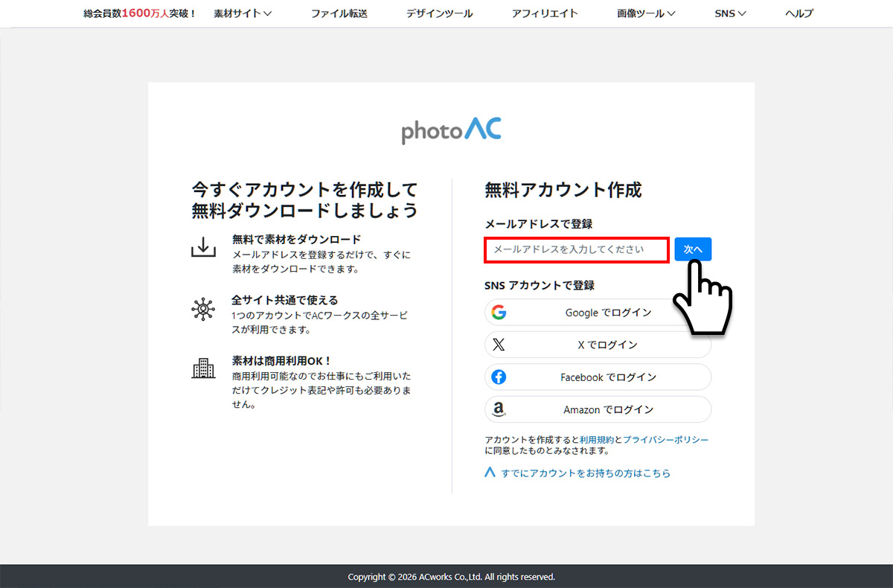
Task: Click the Copyright ACworks footer text
Action: [x=451, y=577]
